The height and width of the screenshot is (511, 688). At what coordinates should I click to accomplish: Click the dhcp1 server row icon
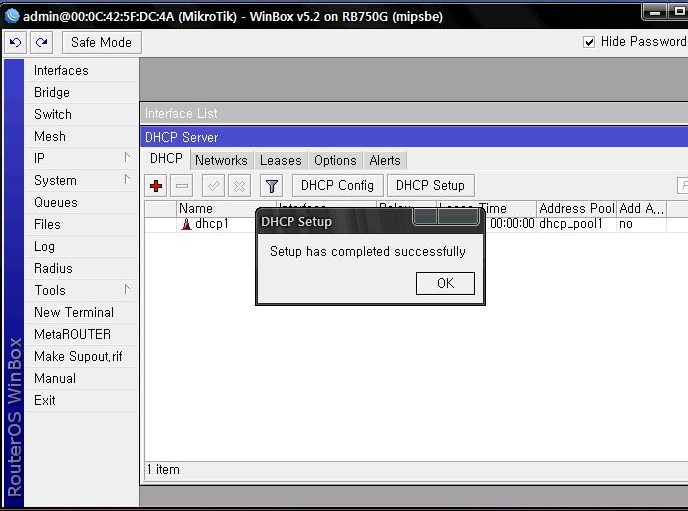tap(186, 224)
